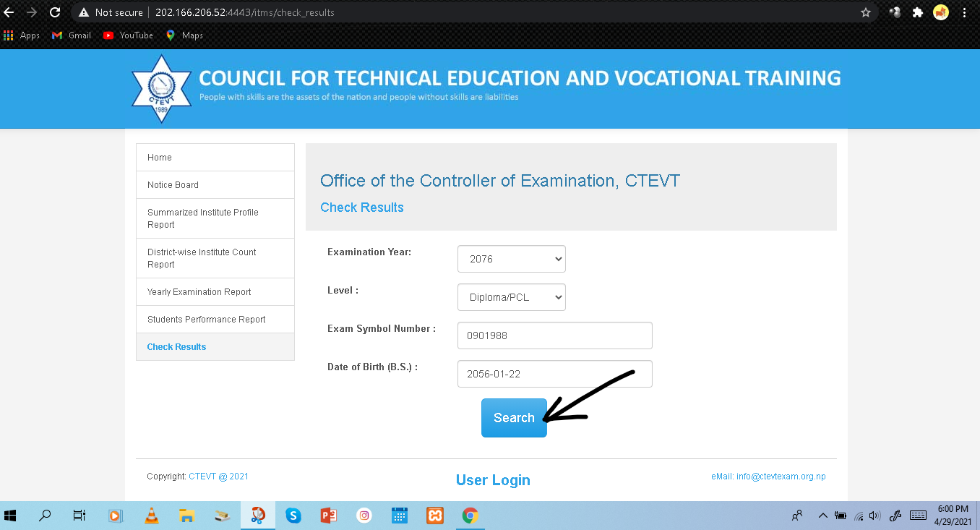Launch Skype from the taskbar
The height and width of the screenshot is (530, 980).
(x=293, y=516)
